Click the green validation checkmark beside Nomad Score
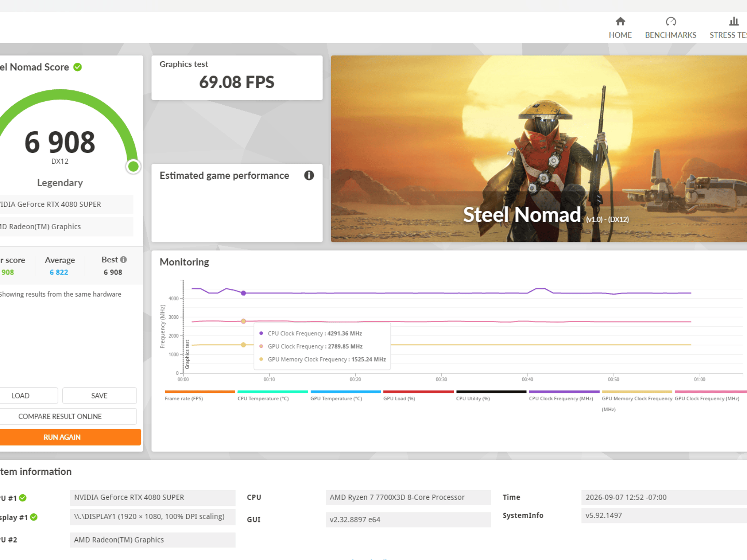 tap(77, 67)
